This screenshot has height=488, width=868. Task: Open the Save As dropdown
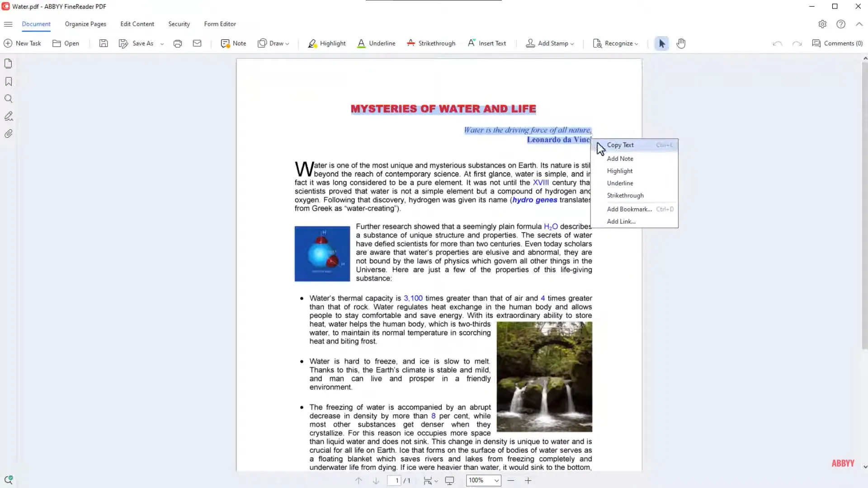tap(162, 43)
